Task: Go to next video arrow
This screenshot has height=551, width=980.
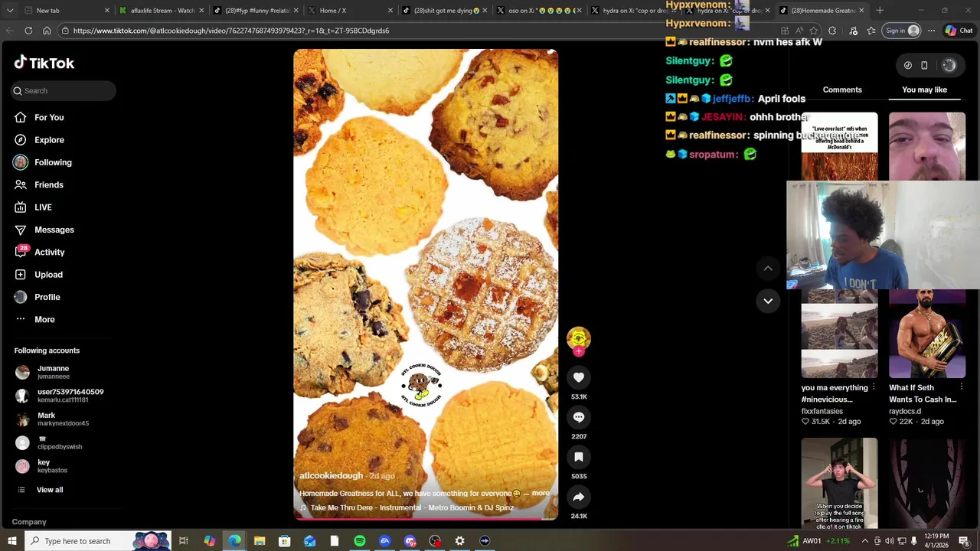Action: pyautogui.click(x=768, y=302)
